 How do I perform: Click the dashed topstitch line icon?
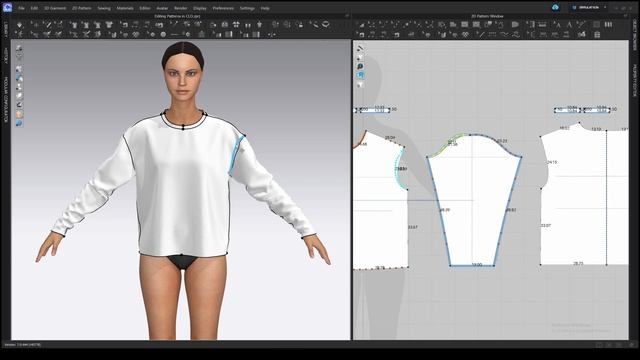pyautogui.click(x=492, y=35)
